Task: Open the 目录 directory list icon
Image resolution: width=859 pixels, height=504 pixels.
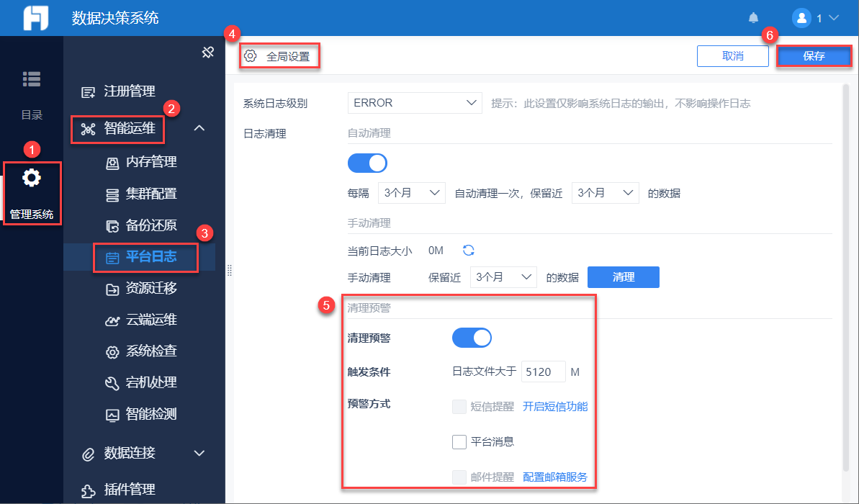Action: point(31,79)
